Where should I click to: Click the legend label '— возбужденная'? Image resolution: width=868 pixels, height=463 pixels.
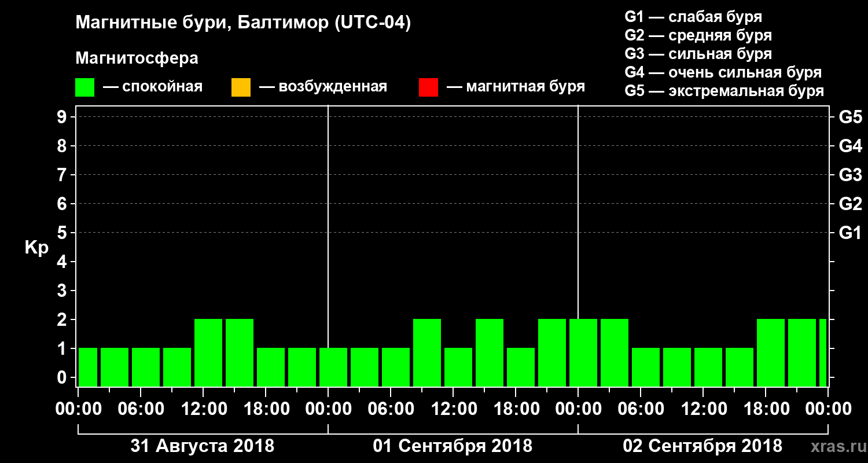click(323, 87)
